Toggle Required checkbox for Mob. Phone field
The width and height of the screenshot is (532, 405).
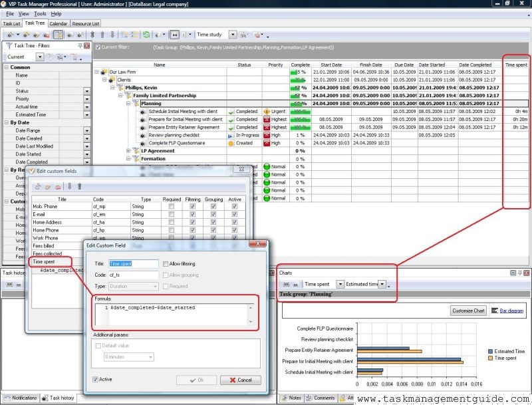point(172,207)
